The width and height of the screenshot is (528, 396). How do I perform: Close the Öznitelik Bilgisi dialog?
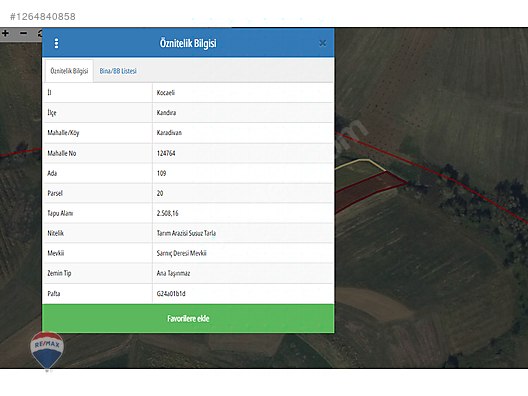[322, 43]
